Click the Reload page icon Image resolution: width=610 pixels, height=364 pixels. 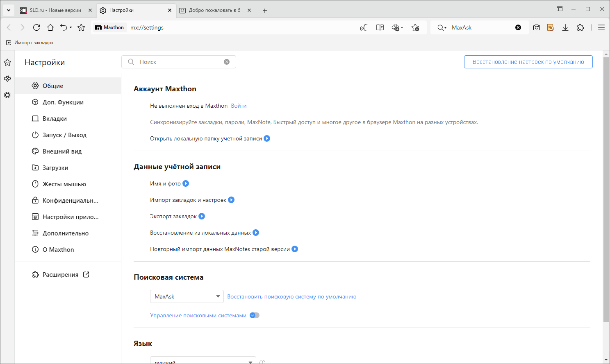(36, 27)
